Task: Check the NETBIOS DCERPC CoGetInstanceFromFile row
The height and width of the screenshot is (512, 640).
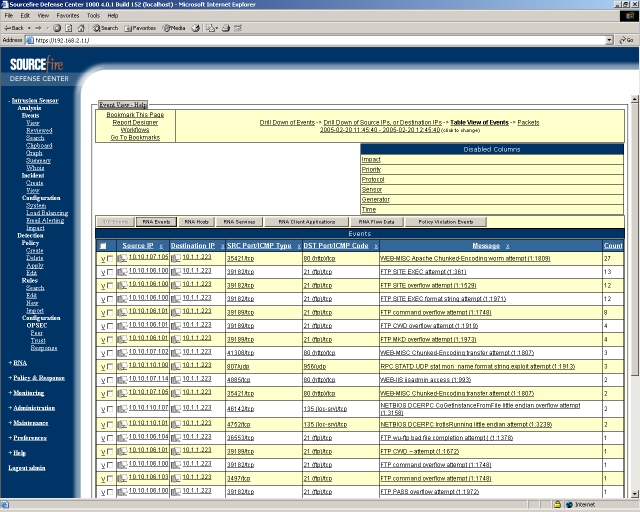Action: point(110,409)
